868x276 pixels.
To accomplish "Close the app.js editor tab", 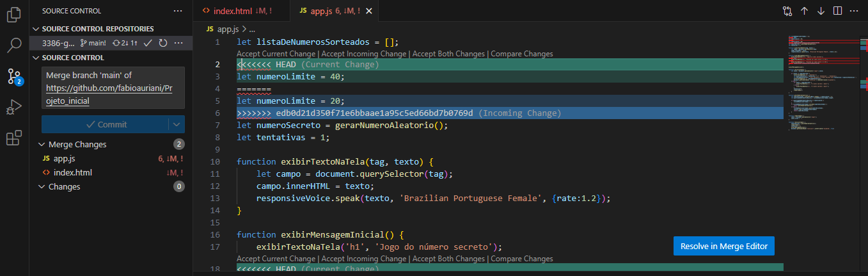I will 369,11.
